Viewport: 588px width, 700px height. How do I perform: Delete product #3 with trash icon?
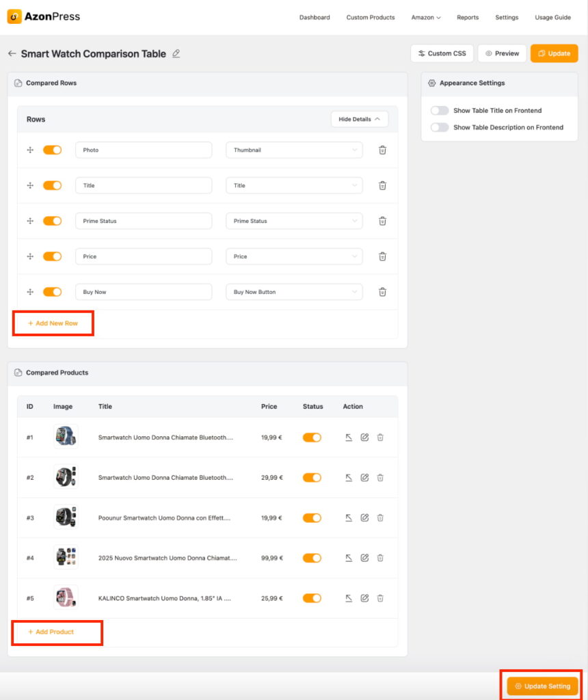click(x=380, y=518)
